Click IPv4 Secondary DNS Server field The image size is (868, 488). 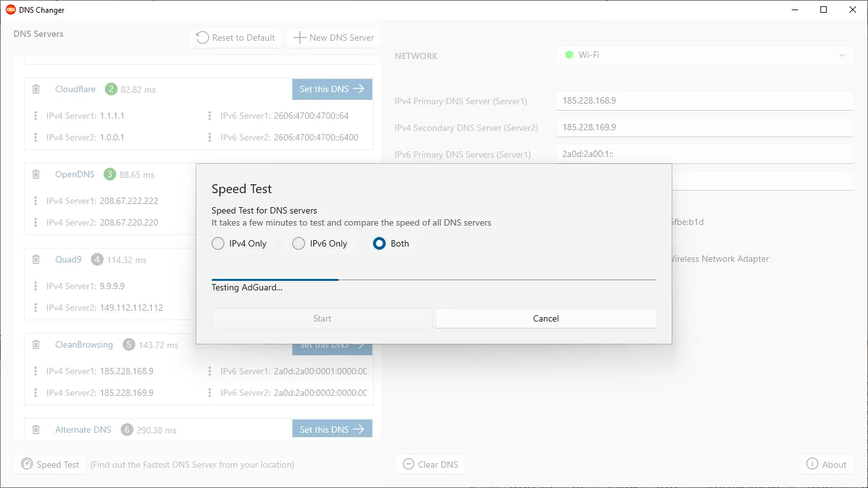coord(705,127)
